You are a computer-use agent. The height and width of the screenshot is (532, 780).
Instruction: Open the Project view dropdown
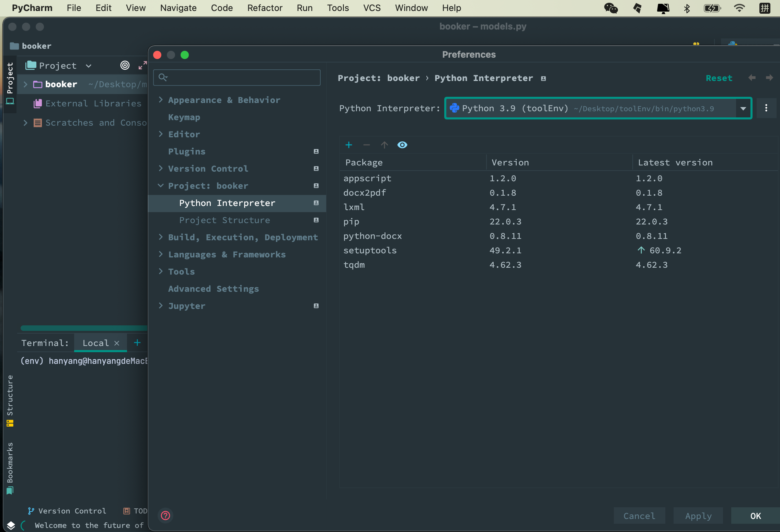58,66
